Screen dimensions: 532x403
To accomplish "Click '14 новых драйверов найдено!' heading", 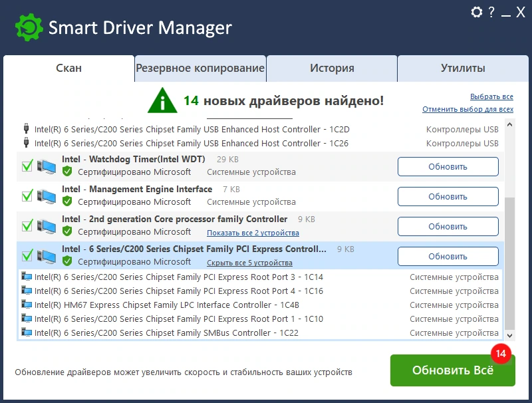I will [284, 101].
